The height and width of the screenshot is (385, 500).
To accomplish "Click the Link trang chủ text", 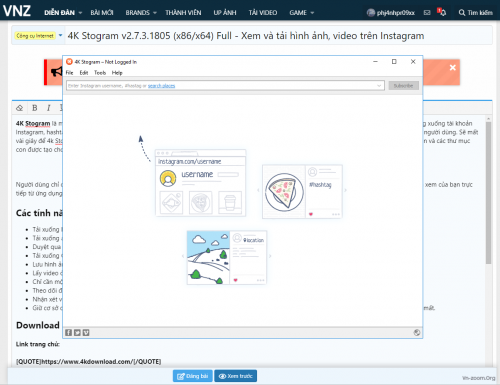I will click(x=38, y=344).
